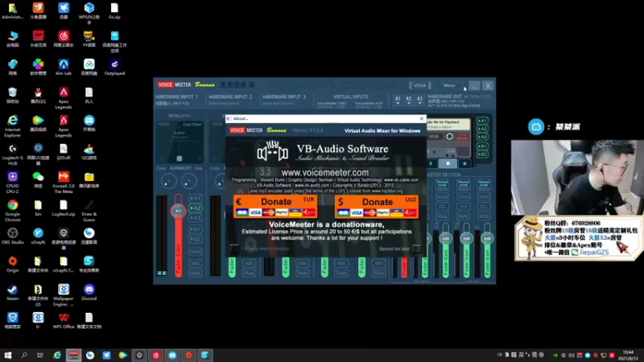Open the Voicemeeter Menu button
The image size is (644, 362).
(x=449, y=85)
